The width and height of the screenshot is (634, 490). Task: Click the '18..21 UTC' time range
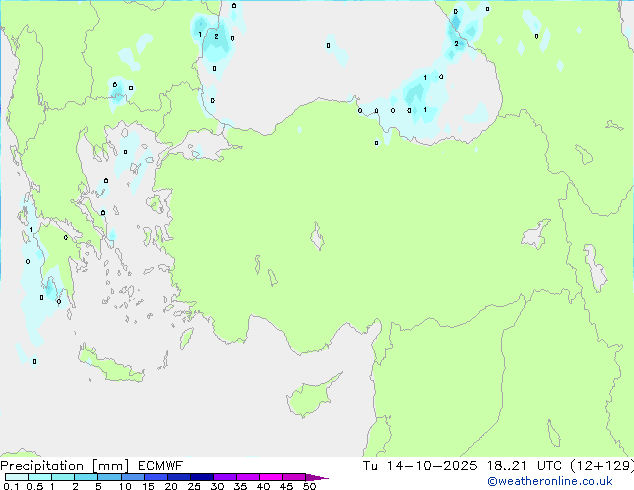pos(525,466)
